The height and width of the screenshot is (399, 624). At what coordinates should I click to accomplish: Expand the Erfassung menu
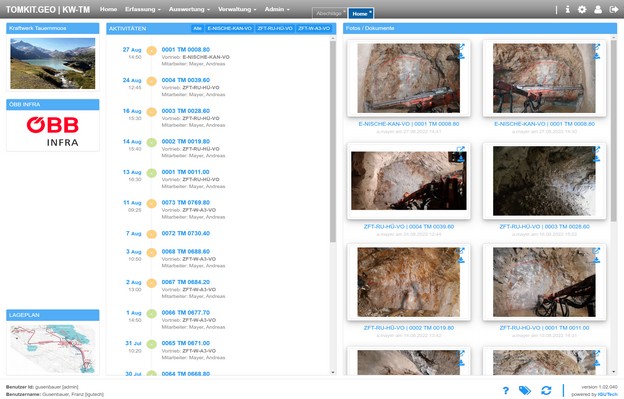[x=142, y=9]
